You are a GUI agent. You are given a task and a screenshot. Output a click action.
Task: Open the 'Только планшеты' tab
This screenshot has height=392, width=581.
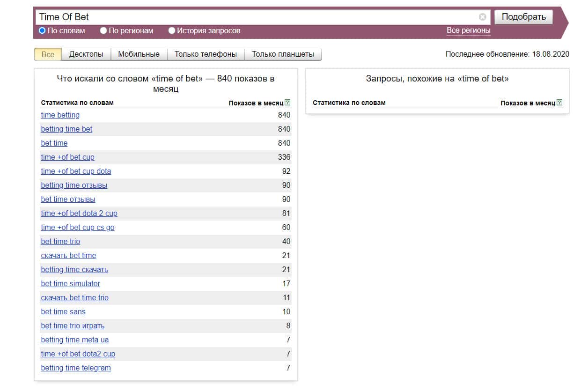point(283,54)
